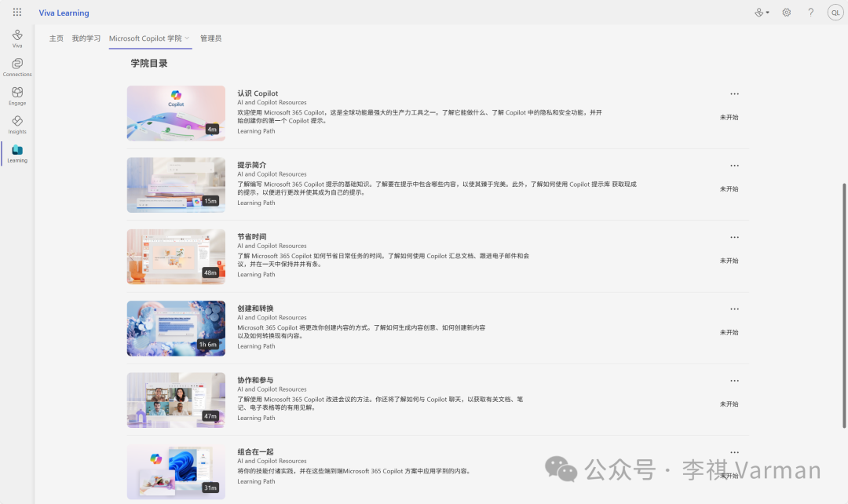The width and height of the screenshot is (848, 504).
Task: Open the 创建和转换 course title
Action: [255, 309]
